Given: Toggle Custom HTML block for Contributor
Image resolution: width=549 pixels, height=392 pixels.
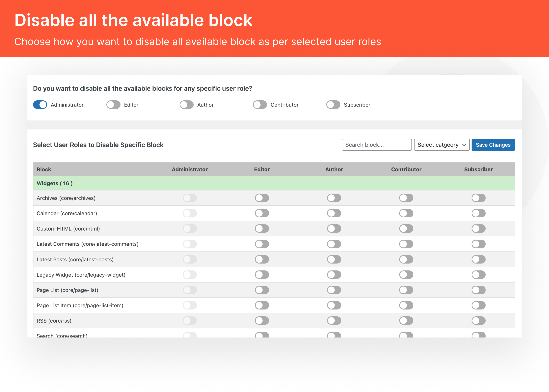Looking at the screenshot, I should click(406, 229).
